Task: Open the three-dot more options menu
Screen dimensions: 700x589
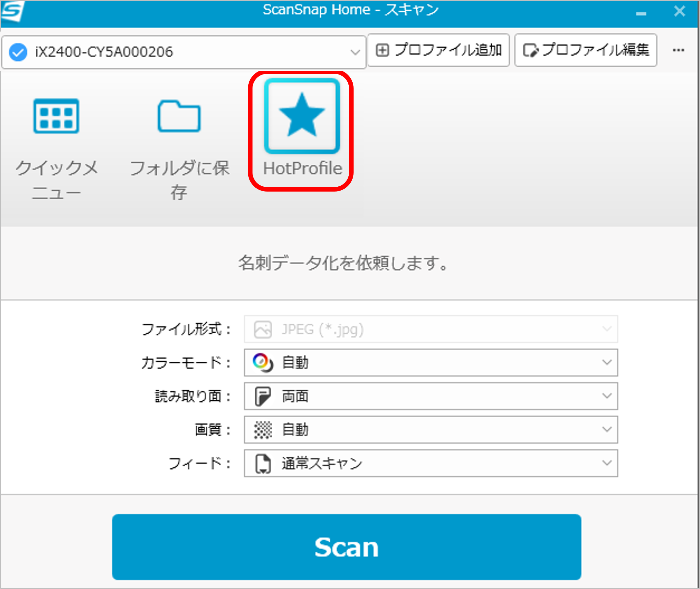Action: pyautogui.click(x=678, y=50)
